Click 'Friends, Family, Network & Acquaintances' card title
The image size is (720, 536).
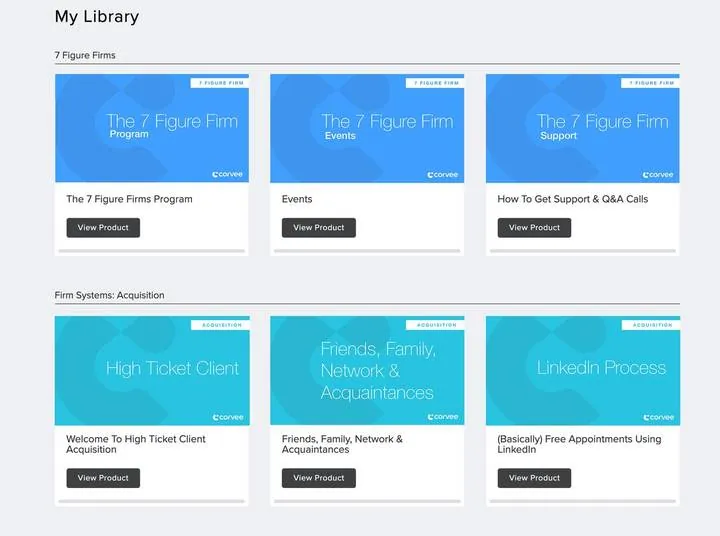[342, 444]
